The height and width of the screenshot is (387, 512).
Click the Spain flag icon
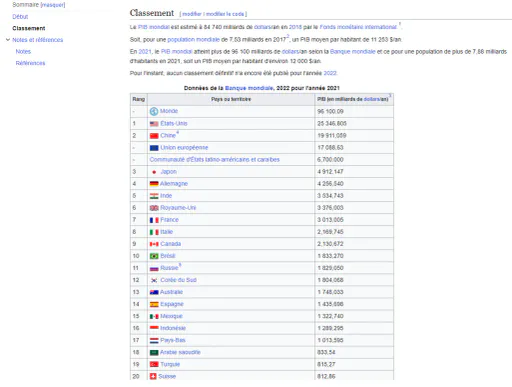click(x=154, y=304)
